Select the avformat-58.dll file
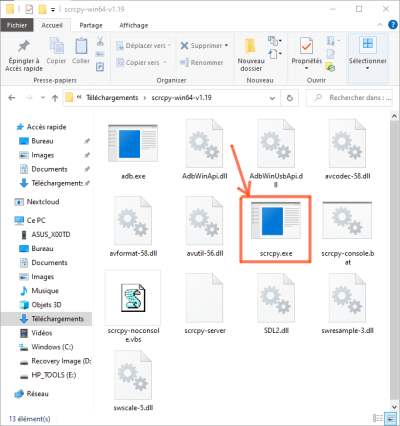The image size is (400, 426). coord(133,227)
